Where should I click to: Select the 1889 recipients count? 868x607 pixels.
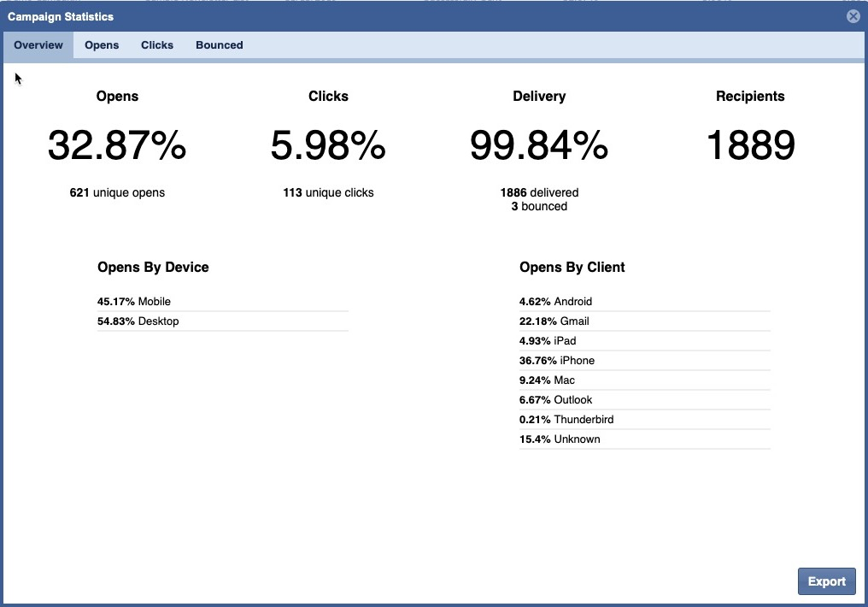[x=750, y=145]
